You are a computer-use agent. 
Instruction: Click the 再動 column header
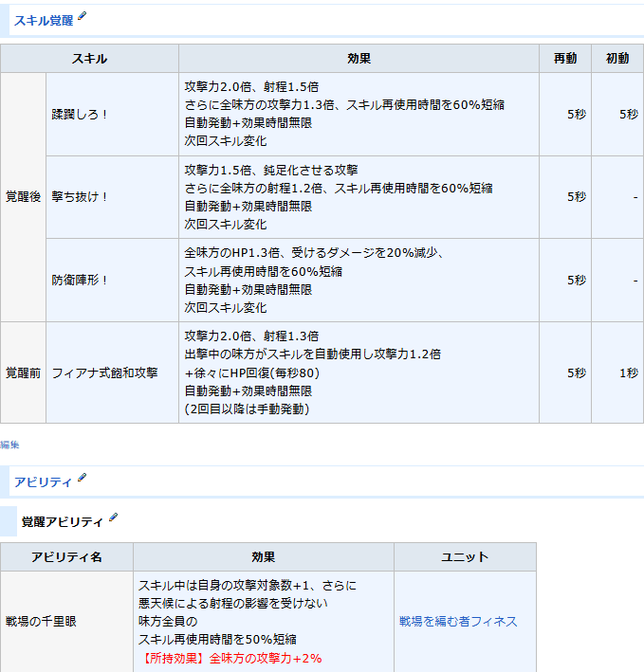pyautogui.click(x=565, y=59)
